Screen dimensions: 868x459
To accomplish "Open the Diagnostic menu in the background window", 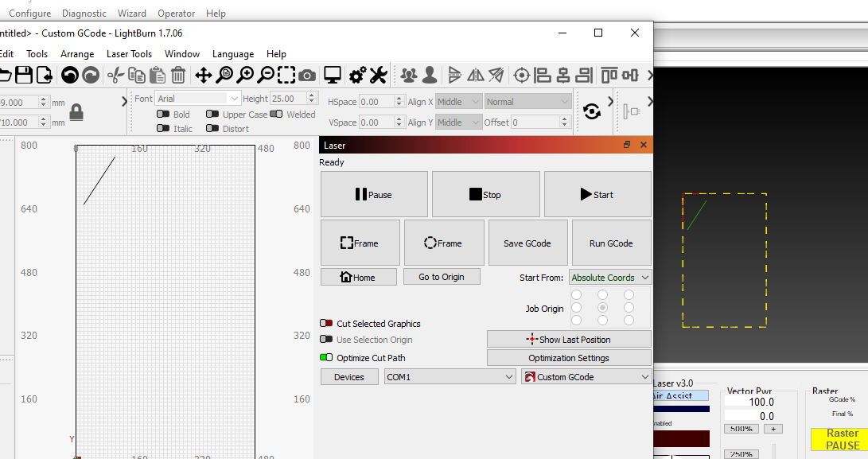I will coord(84,14).
